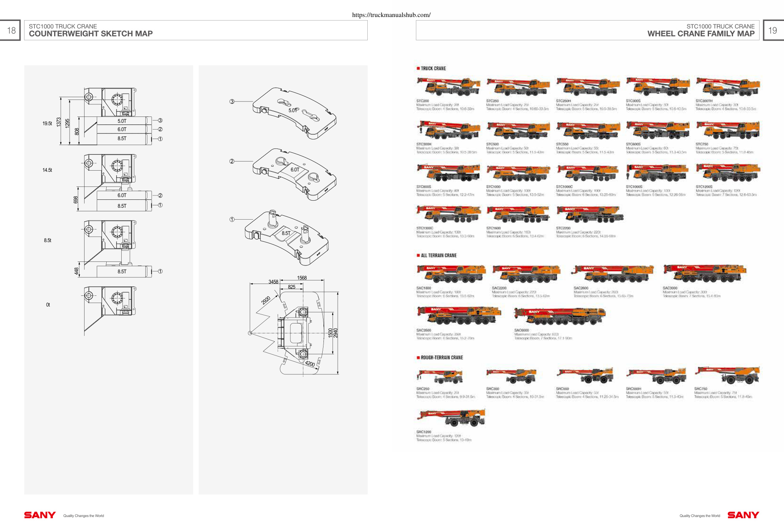
Task: Select the STC2200 crane image
Action: (x=590, y=214)
